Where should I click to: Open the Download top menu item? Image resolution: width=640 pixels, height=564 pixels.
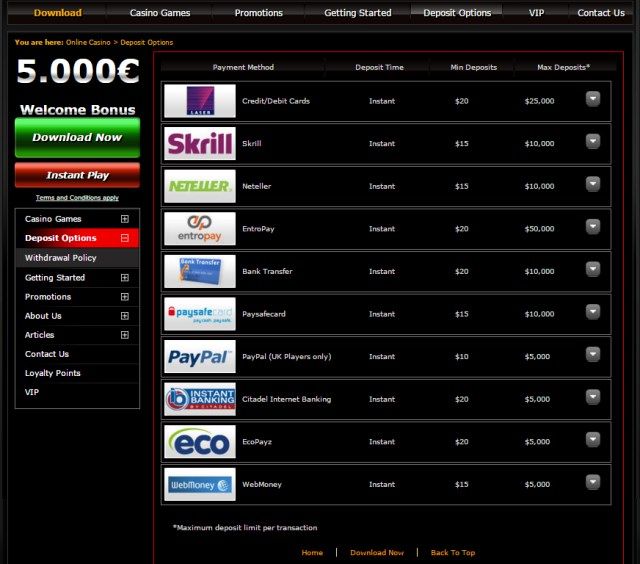[58, 13]
